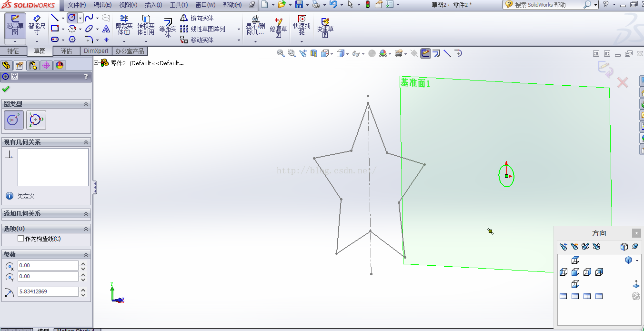Open the Display Style dropdown arrow
Viewport: 644px width, 331px height.
pos(348,54)
